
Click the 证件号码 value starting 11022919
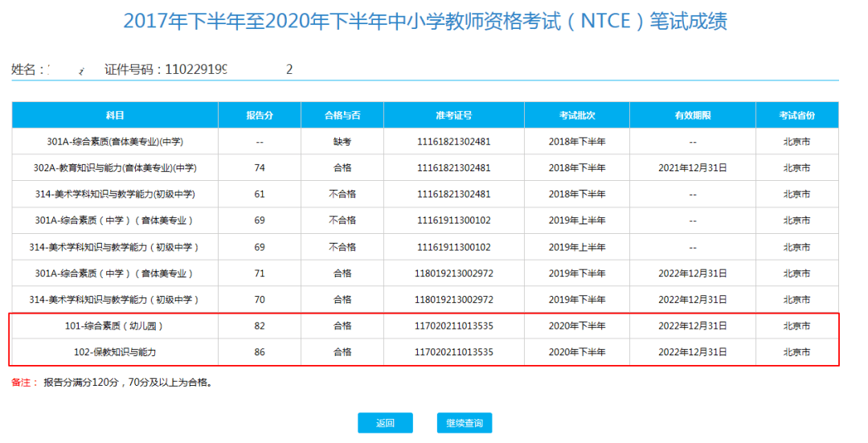pyautogui.click(x=228, y=69)
